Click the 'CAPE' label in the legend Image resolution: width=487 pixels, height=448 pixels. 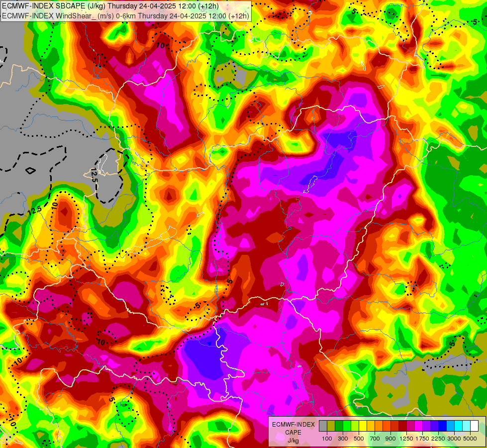point(293,433)
